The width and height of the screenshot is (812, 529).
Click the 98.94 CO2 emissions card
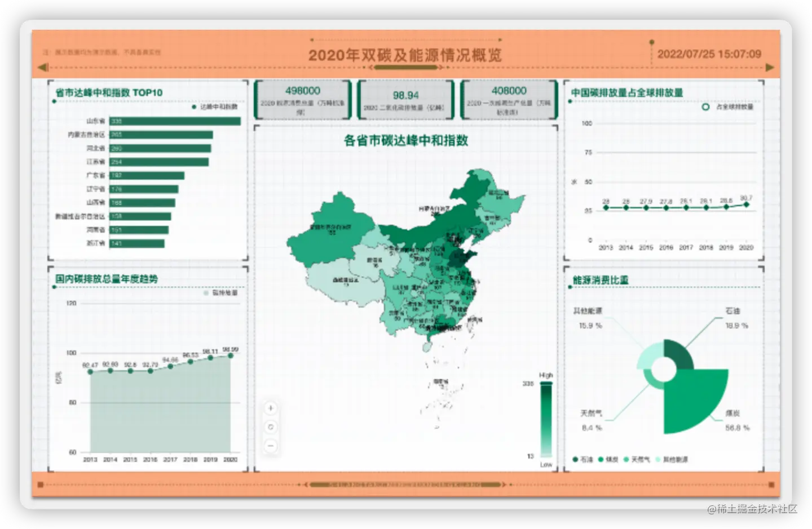click(x=405, y=99)
